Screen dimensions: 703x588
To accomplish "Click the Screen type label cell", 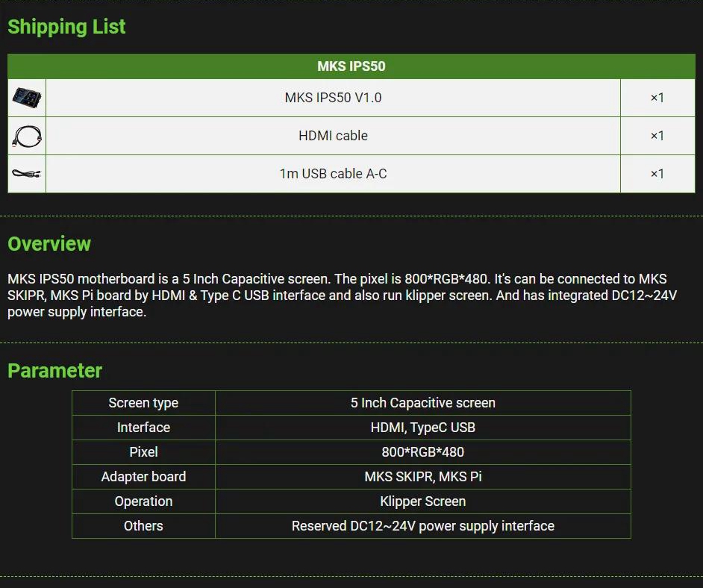I will click(x=143, y=403).
